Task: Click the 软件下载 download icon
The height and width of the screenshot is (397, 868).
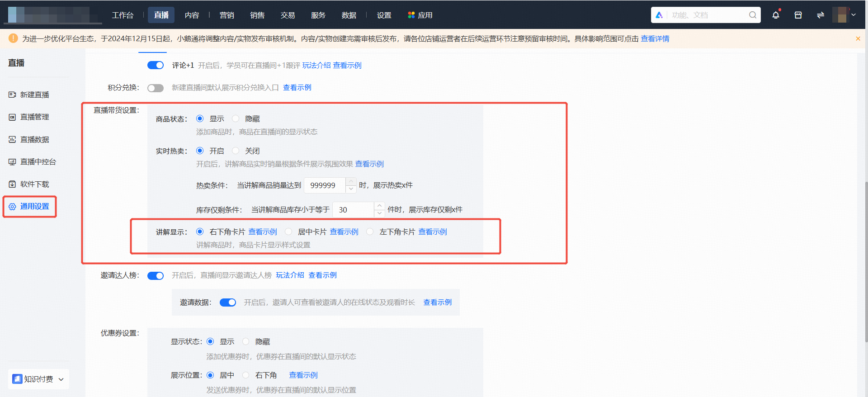Action: coord(12,184)
